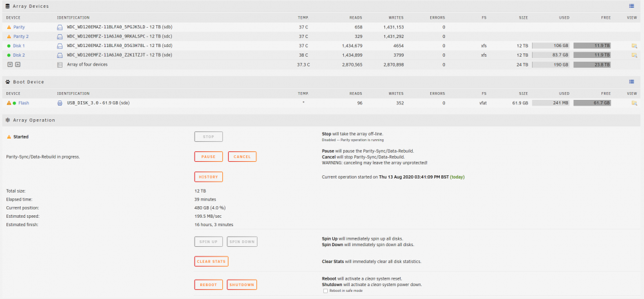Browse Disk 2 contents via View folder icon
Viewport: 644px width, 299px height.
click(x=634, y=55)
